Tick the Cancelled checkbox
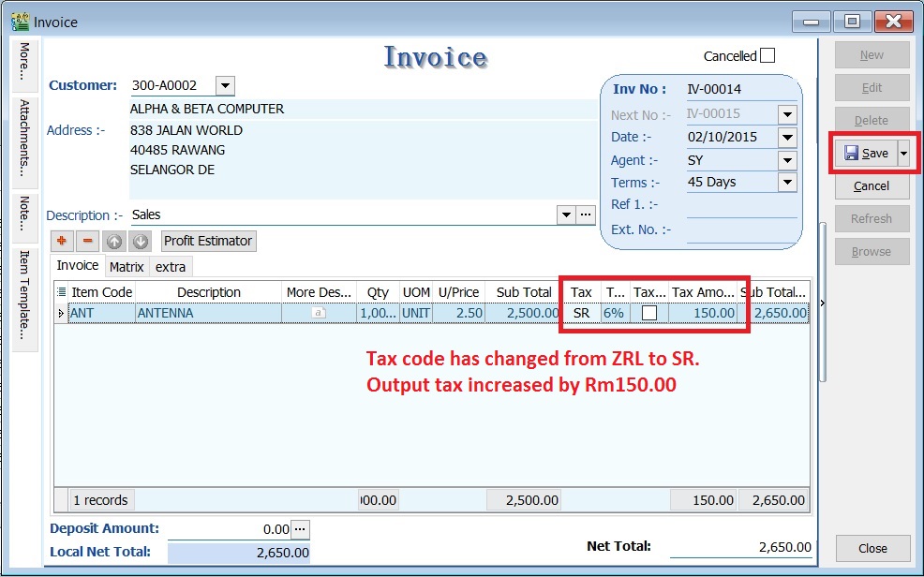This screenshot has height=577, width=924. pyautogui.click(x=768, y=55)
